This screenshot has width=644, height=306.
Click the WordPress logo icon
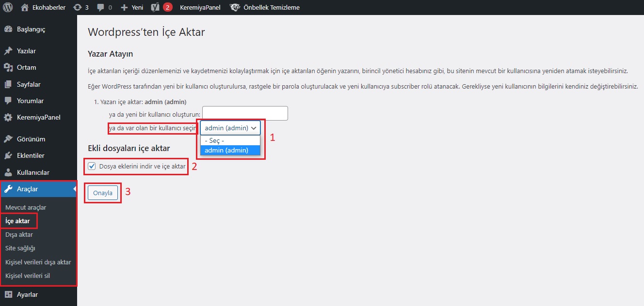(x=8, y=7)
